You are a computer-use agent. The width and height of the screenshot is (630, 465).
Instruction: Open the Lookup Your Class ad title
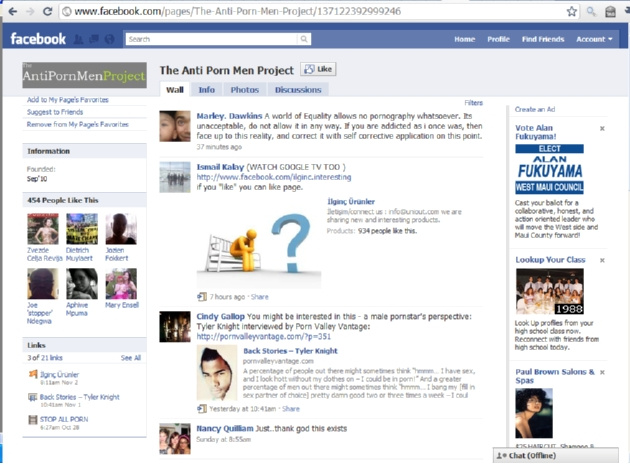(550, 260)
